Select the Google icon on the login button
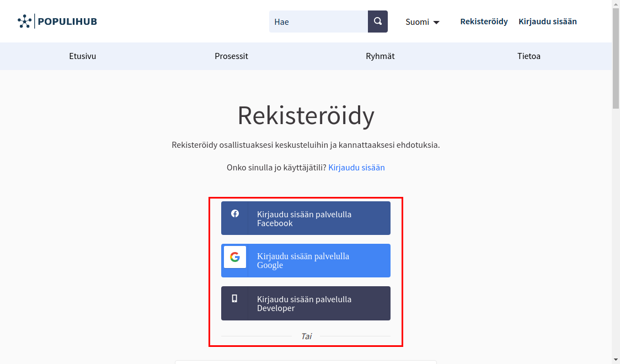Viewport: 620px width, 364px height. [x=235, y=256]
